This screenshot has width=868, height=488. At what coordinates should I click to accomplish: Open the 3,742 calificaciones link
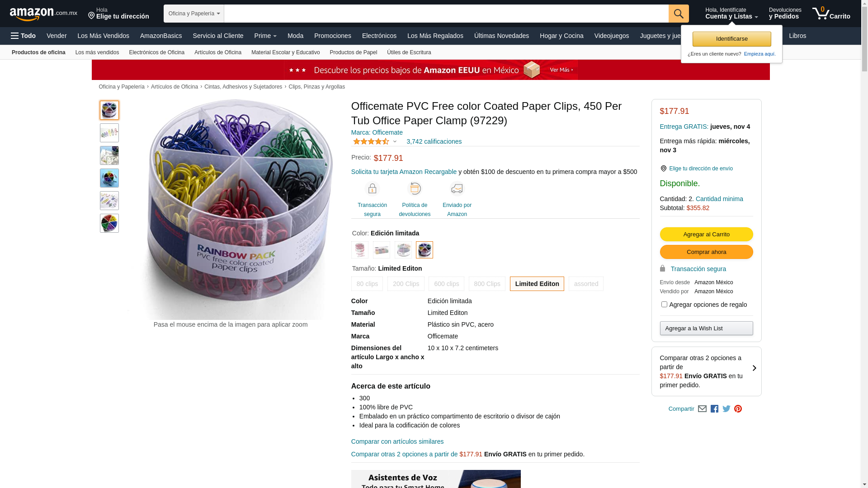(x=434, y=141)
